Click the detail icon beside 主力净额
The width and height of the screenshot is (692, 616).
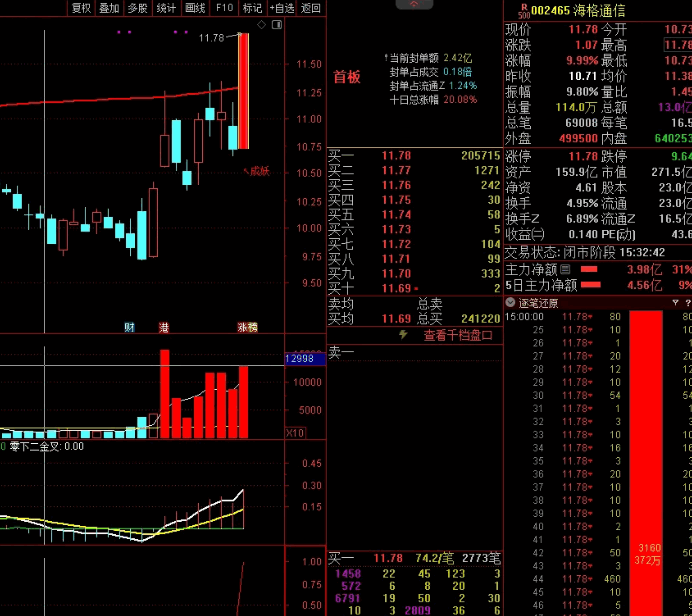[x=565, y=269]
